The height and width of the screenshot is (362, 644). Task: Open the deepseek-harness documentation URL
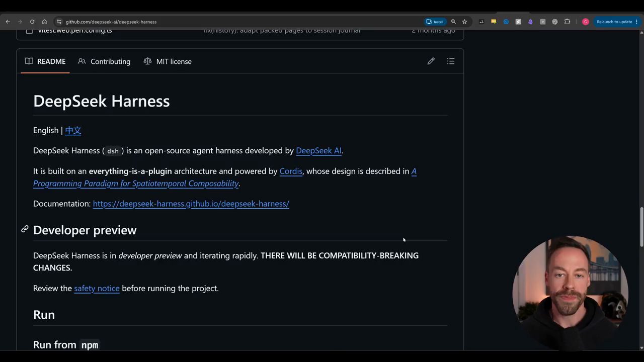click(x=191, y=204)
